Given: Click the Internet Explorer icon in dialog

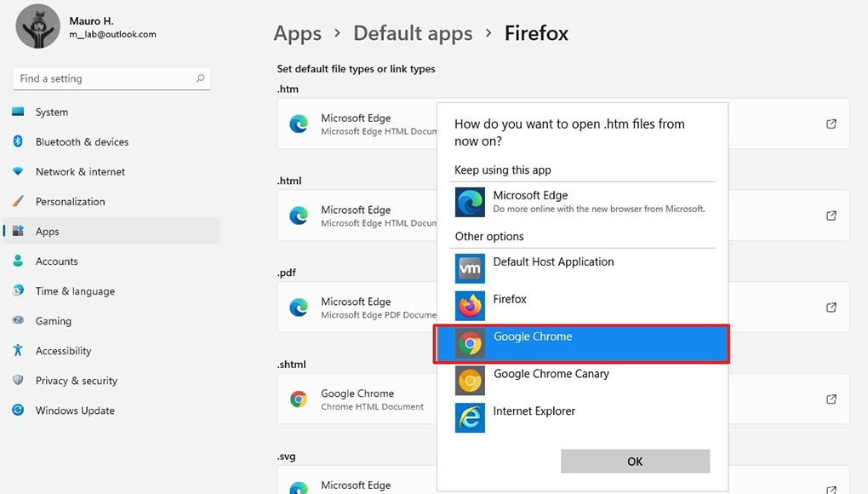Looking at the screenshot, I should coord(470,417).
